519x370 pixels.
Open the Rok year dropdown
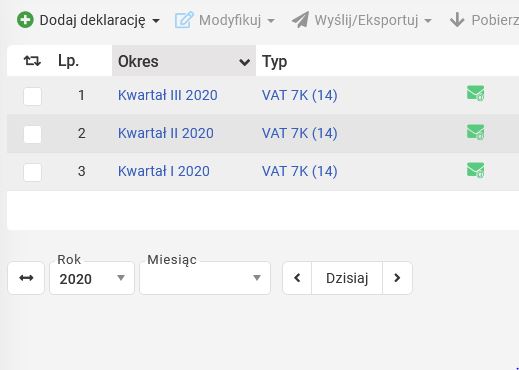(92, 278)
